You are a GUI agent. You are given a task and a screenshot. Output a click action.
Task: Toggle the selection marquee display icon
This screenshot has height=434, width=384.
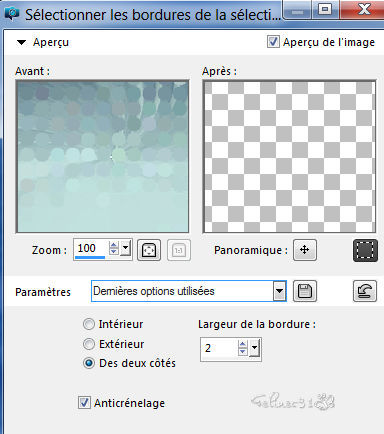pyautogui.click(x=365, y=250)
